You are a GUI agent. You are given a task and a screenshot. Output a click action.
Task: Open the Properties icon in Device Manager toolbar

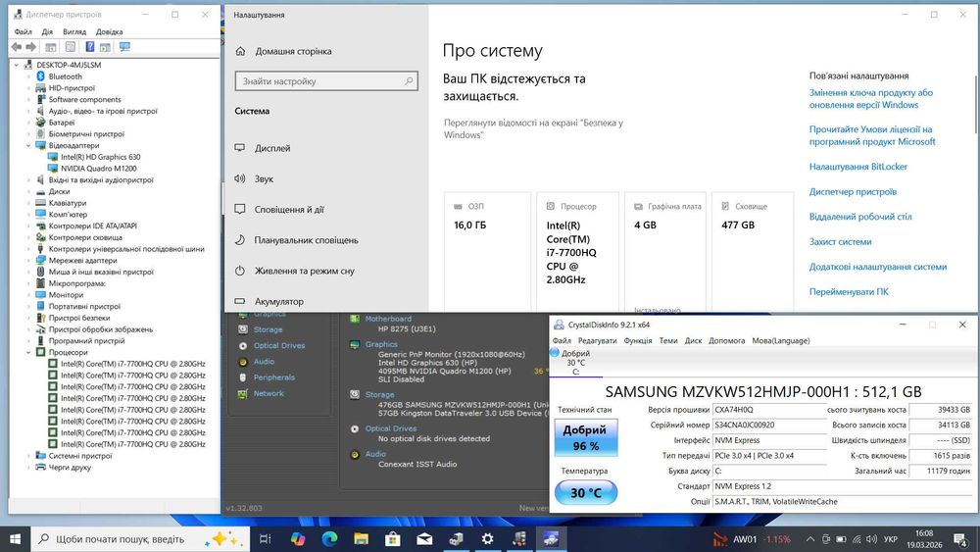point(70,47)
